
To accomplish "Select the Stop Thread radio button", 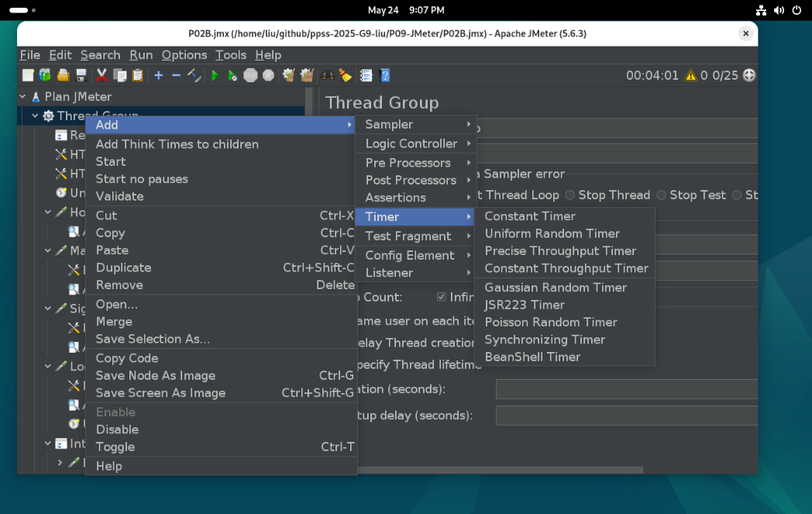I will [x=570, y=195].
